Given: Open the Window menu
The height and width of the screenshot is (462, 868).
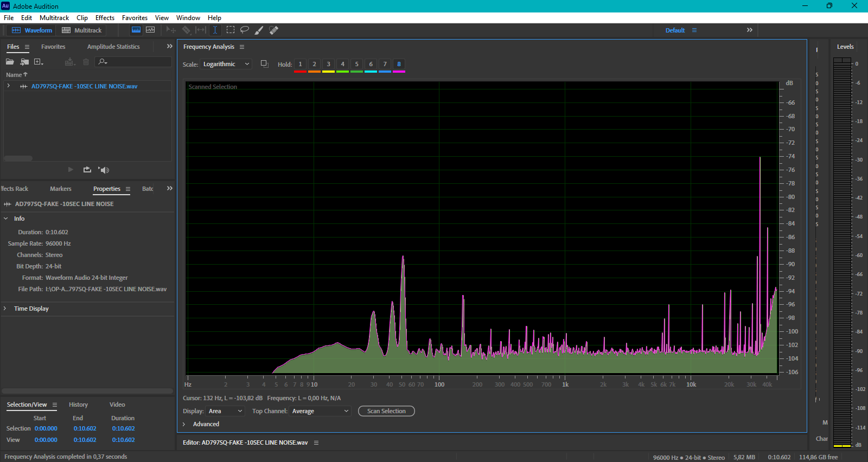Looking at the screenshot, I should pos(188,18).
